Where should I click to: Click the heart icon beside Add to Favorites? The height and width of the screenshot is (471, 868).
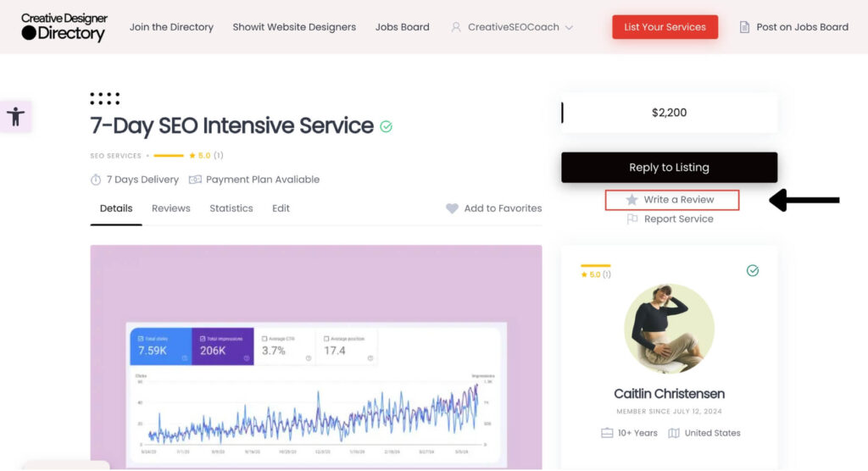452,208
